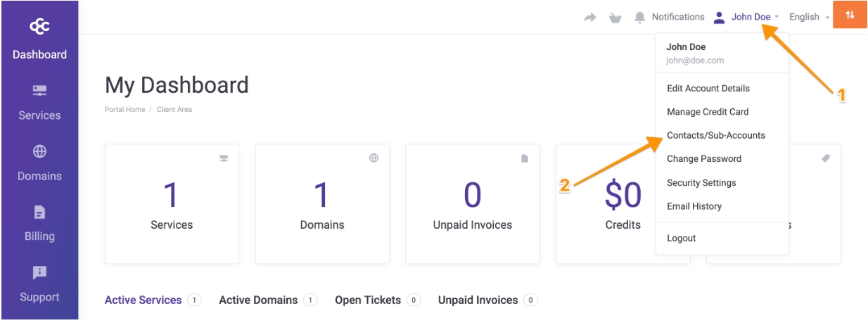Open the English language dropdown
Screen dimensions: 868x323
[x=808, y=17]
